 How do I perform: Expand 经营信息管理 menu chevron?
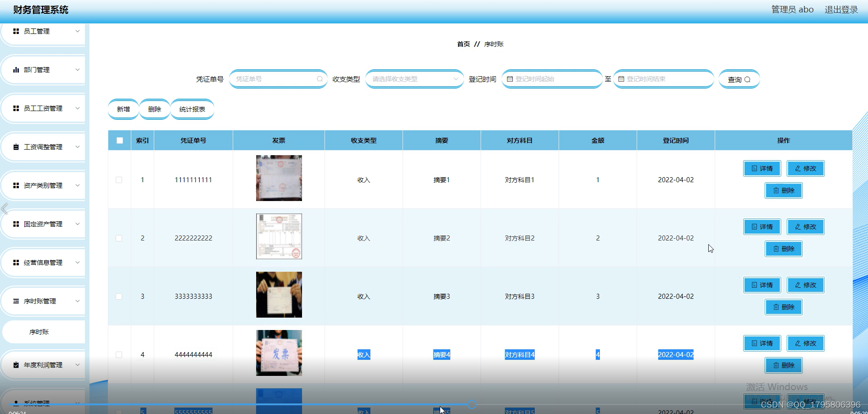click(x=78, y=263)
